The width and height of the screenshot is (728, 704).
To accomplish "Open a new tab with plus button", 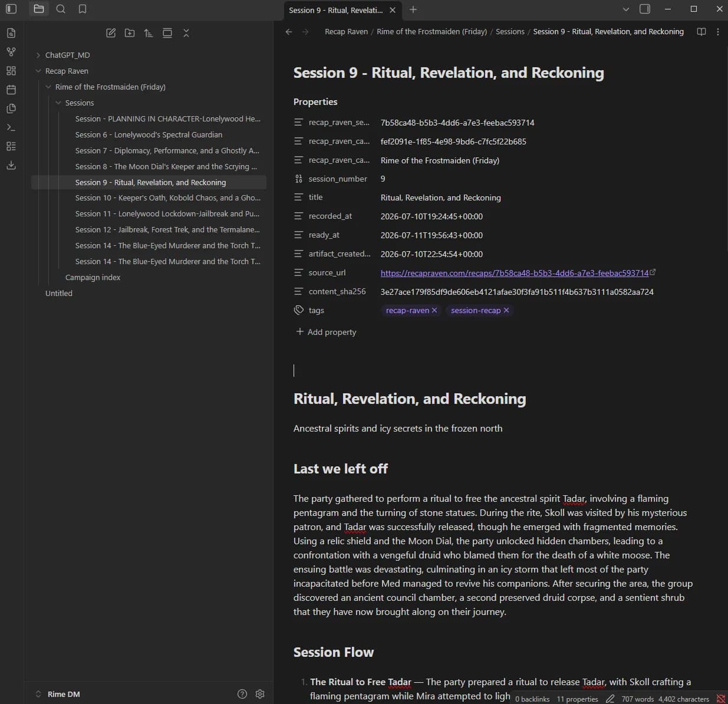I will pos(413,9).
